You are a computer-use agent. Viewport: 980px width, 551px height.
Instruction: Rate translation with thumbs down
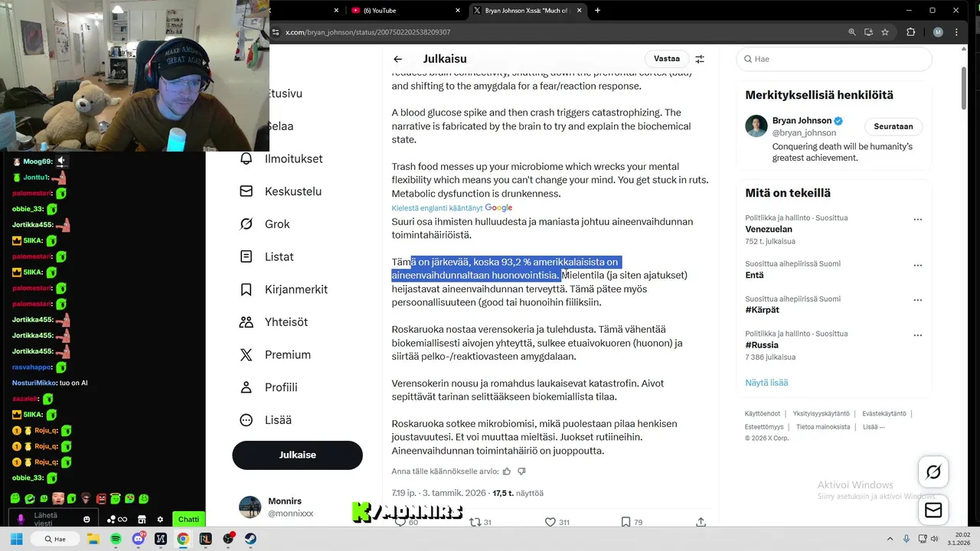click(521, 471)
